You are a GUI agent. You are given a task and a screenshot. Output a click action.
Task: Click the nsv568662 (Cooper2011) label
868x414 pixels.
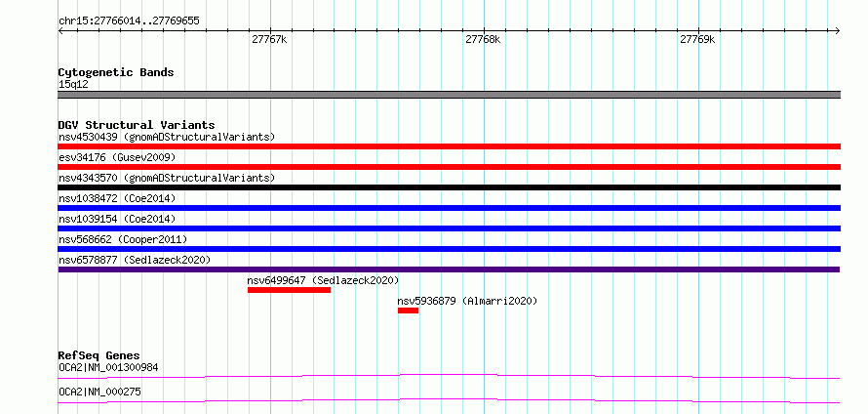(x=123, y=239)
